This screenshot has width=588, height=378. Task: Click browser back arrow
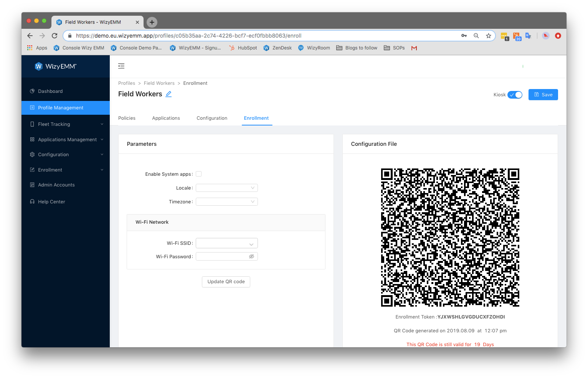click(30, 36)
